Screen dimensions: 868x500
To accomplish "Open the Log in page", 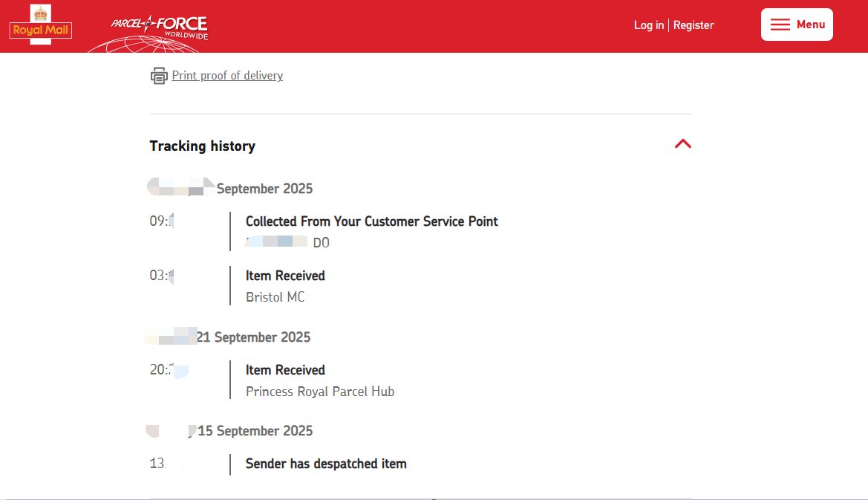I will (648, 25).
